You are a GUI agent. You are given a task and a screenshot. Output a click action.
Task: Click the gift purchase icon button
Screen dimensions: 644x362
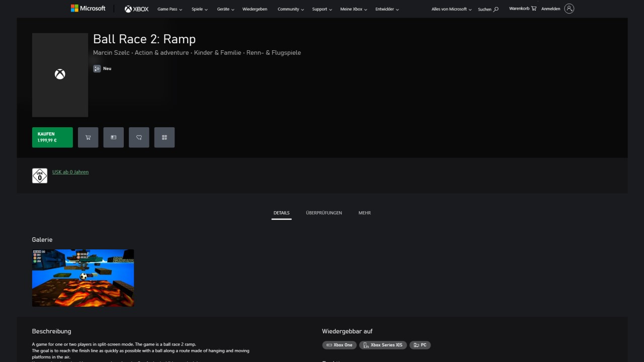pyautogui.click(x=114, y=137)
